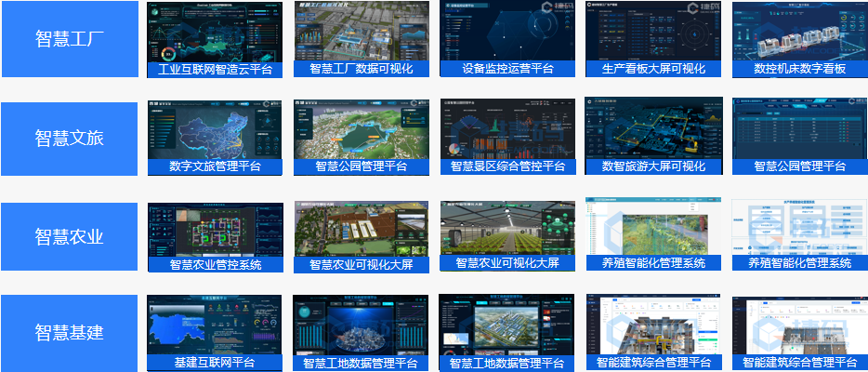Viewport: 868px width, 372px height.
Task: Click the 数控机床数字看板 caption link
Action: coord(799,69)
